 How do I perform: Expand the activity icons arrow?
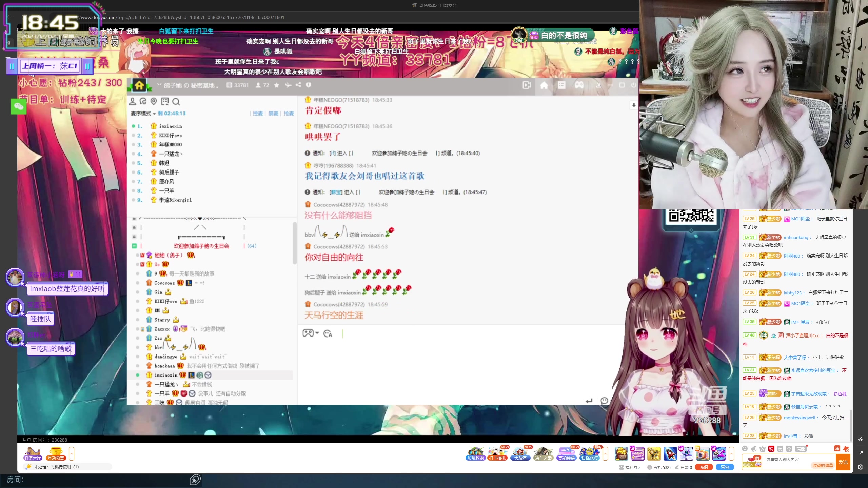pyautogui.click(x=605, y=453)
